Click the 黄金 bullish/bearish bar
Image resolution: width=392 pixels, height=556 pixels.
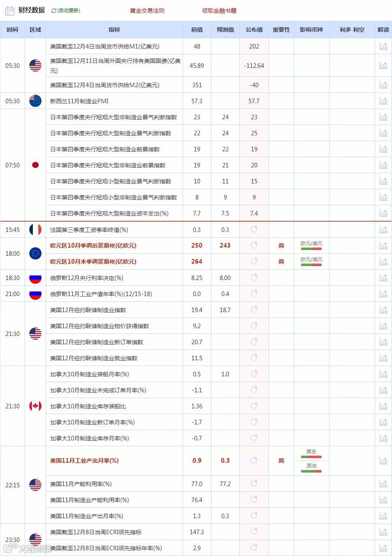[x=311, y=457]
